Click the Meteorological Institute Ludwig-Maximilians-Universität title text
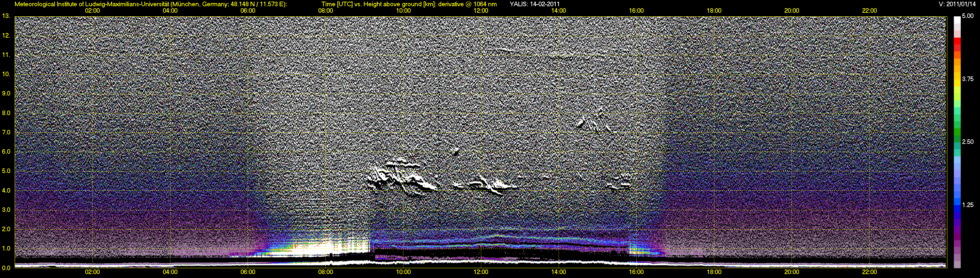980x278 pixels. tap(151, 4)
